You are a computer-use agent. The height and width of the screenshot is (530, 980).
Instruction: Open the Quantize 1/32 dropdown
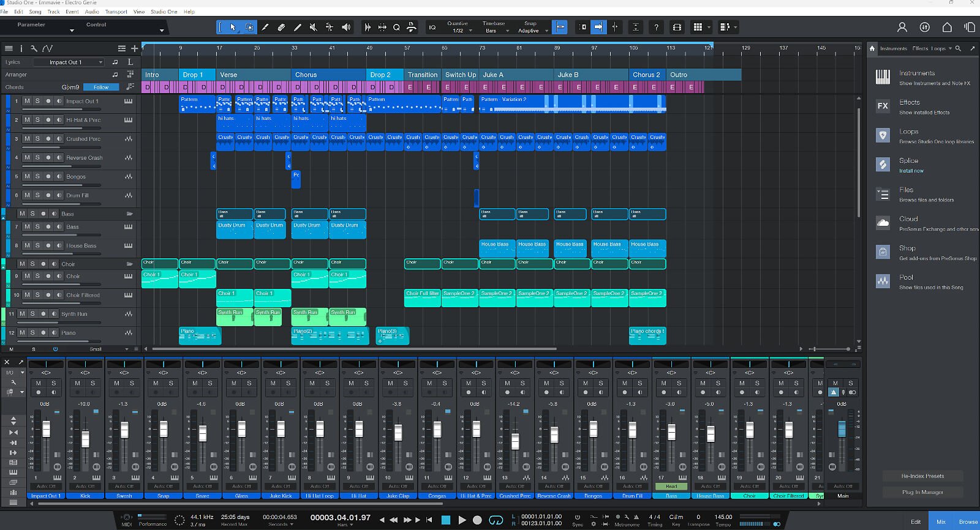[x=458, y=31]
